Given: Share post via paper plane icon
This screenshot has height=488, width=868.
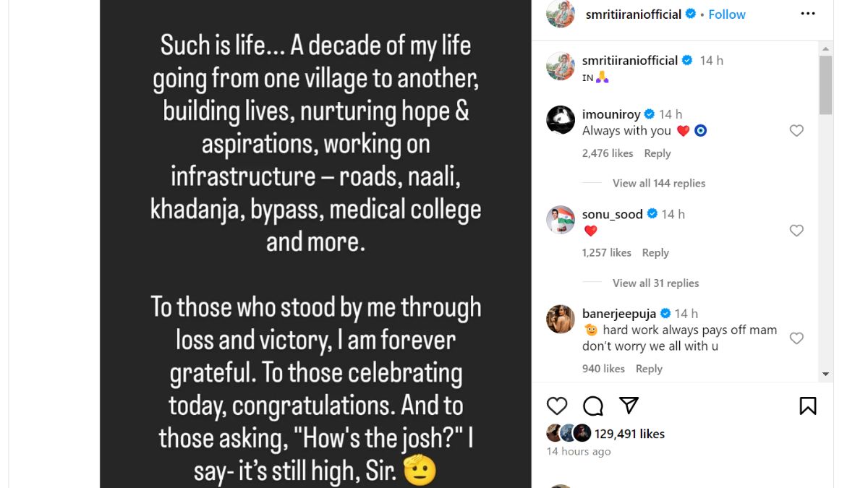Looking at the screenshot, I should pyautogui.click(x=629, y=406).
